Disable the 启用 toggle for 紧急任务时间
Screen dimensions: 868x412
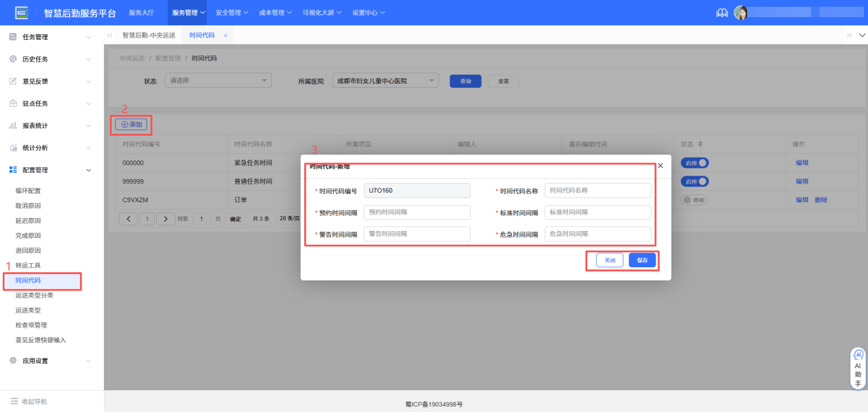coord(694,162)
